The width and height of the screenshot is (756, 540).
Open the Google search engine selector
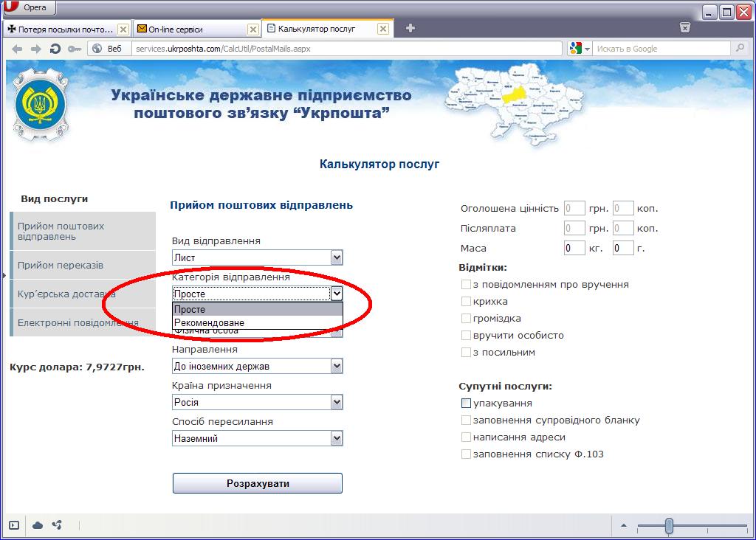580,49
